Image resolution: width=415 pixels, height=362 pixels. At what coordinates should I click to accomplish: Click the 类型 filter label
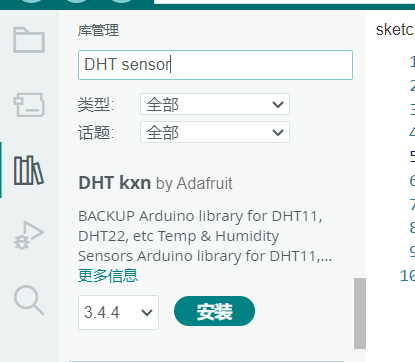(x=96, y=104)
